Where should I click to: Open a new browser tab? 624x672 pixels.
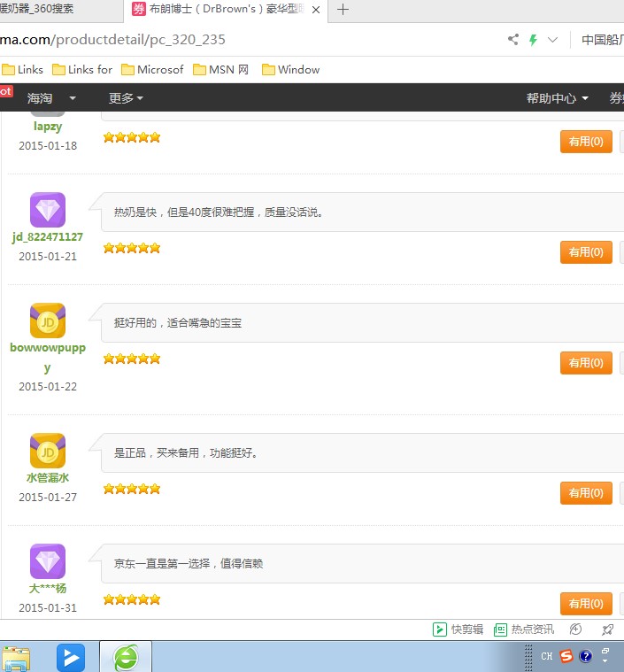[343, 10]
